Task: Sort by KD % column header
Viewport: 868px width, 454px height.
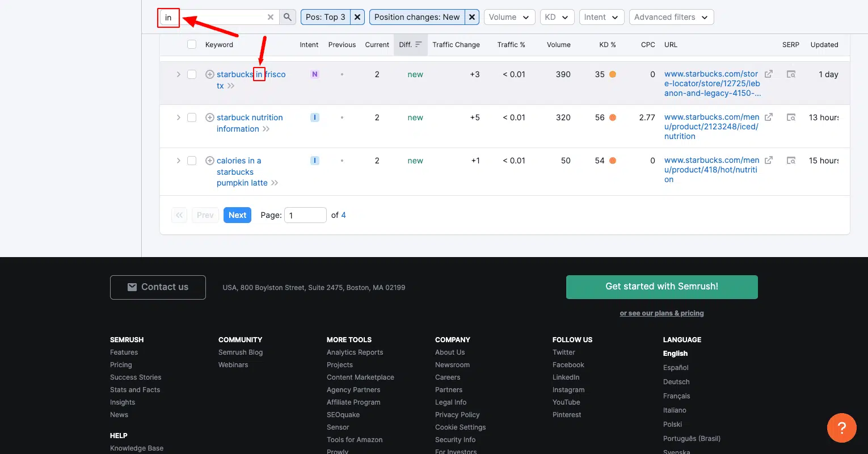Action: tap(608, 45)
